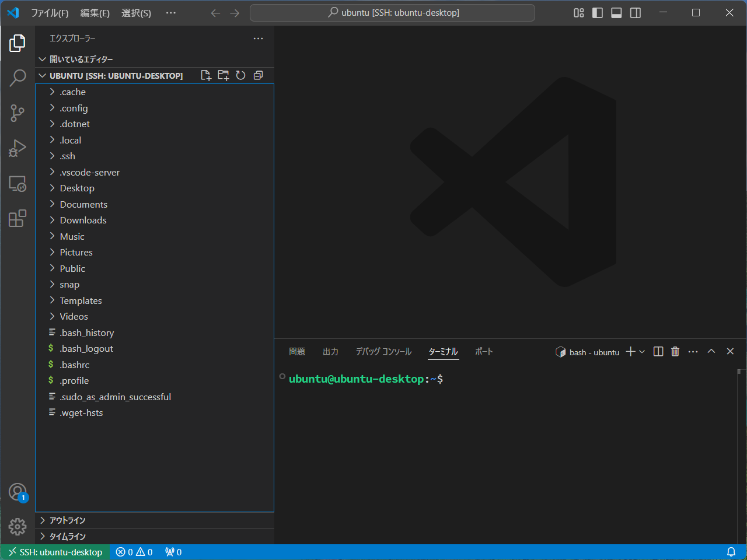Click the New File icon in explorer header

click(205, 75)
